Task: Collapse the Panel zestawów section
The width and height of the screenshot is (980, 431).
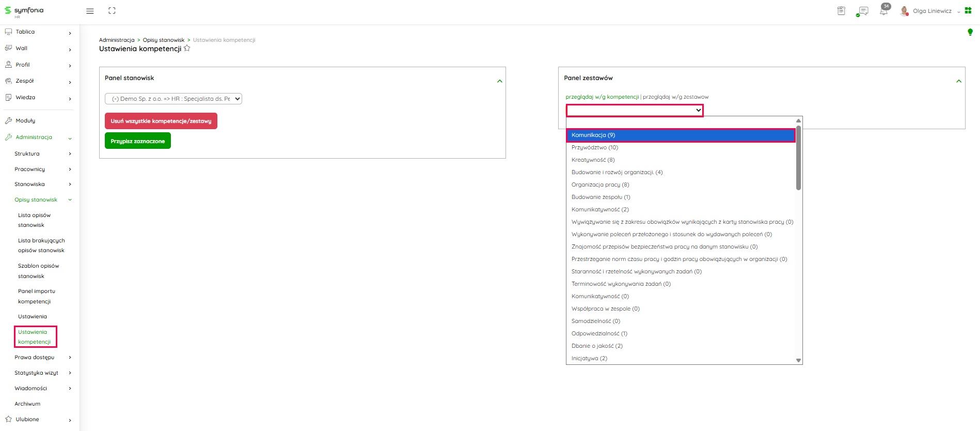Action: click(x=958, y=81)
